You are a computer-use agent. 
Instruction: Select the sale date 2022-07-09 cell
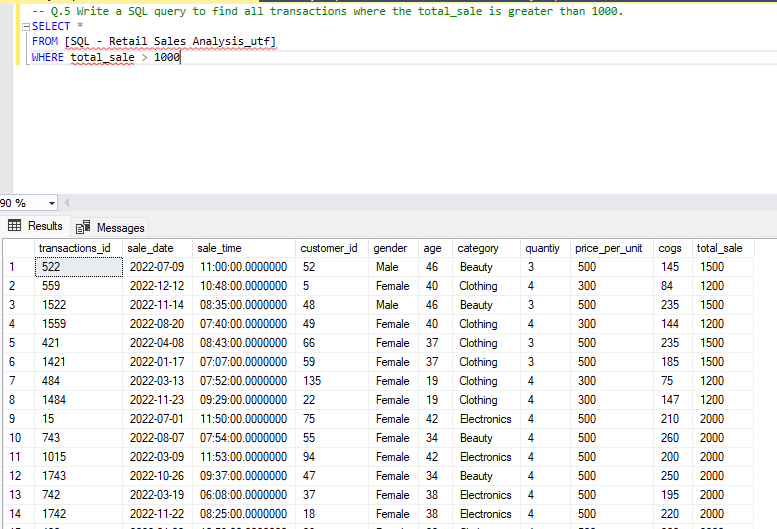pyautogui.click(x=158, y=267)
